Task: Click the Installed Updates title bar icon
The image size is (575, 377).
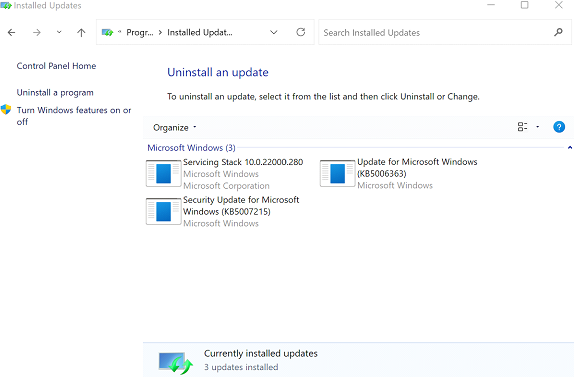Action: click(x=6, y=6)
